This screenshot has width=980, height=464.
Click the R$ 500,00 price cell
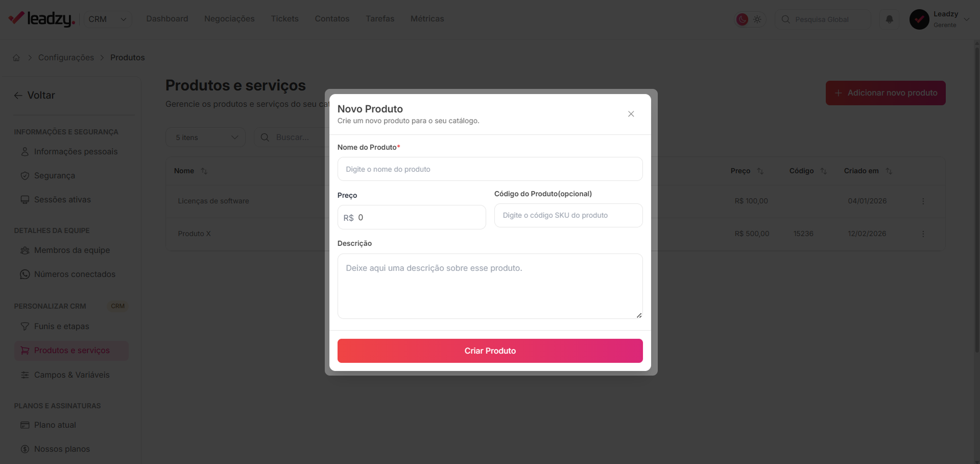point(752,234)
